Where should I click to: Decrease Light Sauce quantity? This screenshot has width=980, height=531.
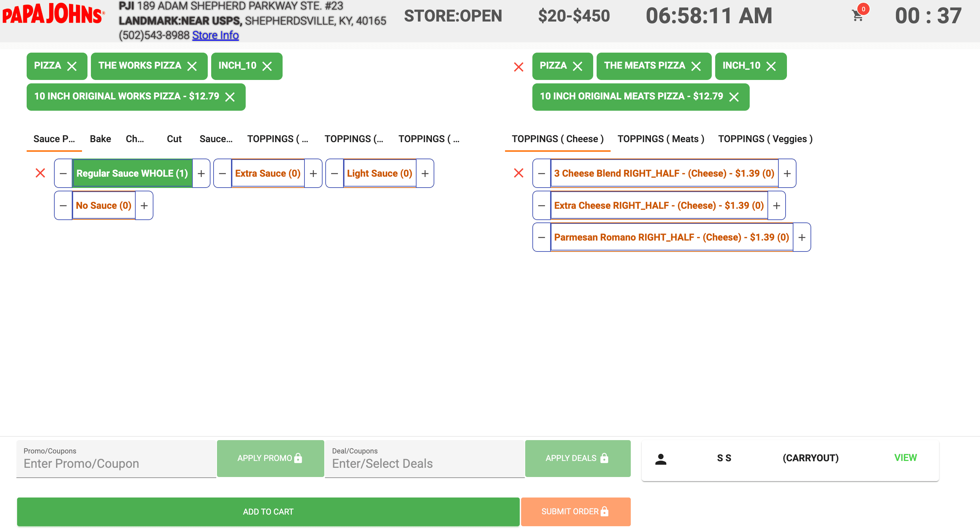[x=335, y=174]
